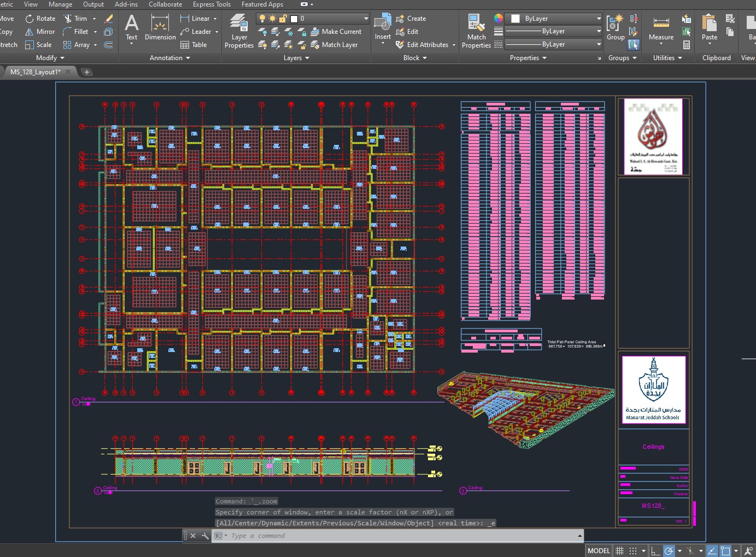Screen dimensions: 756x557
Task: Expand the ByLayer color dropdown
Action: [553, 19]
